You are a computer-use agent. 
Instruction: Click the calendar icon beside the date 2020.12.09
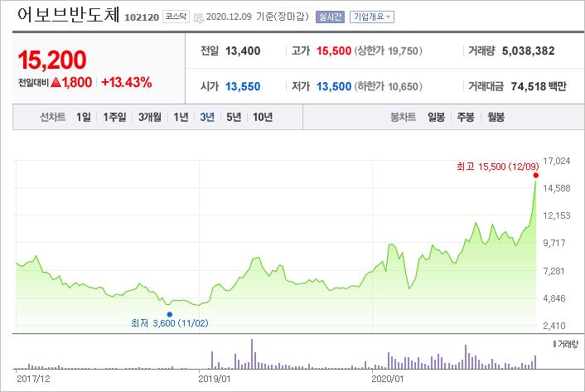(199, 17)
